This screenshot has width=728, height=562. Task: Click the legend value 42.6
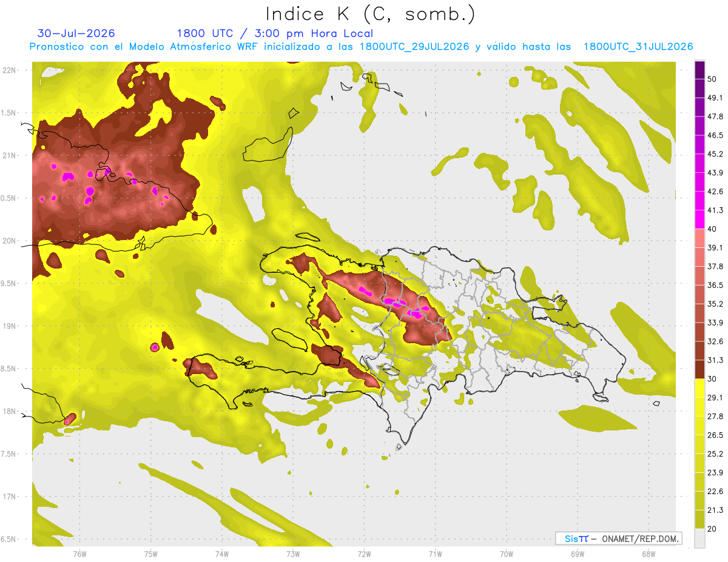pyautogui.click(x=715, y=192)
